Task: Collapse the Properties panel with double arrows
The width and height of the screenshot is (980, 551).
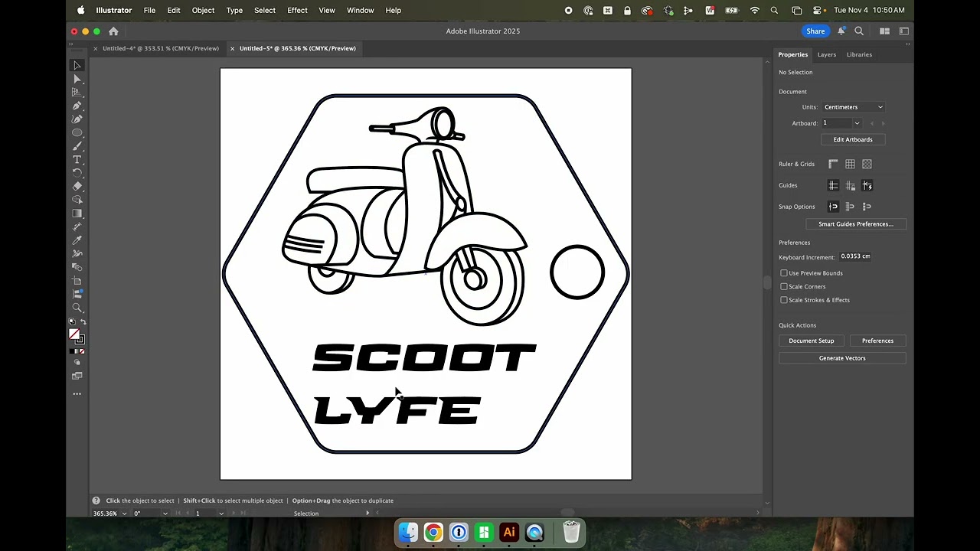Action: coord(907,44)
